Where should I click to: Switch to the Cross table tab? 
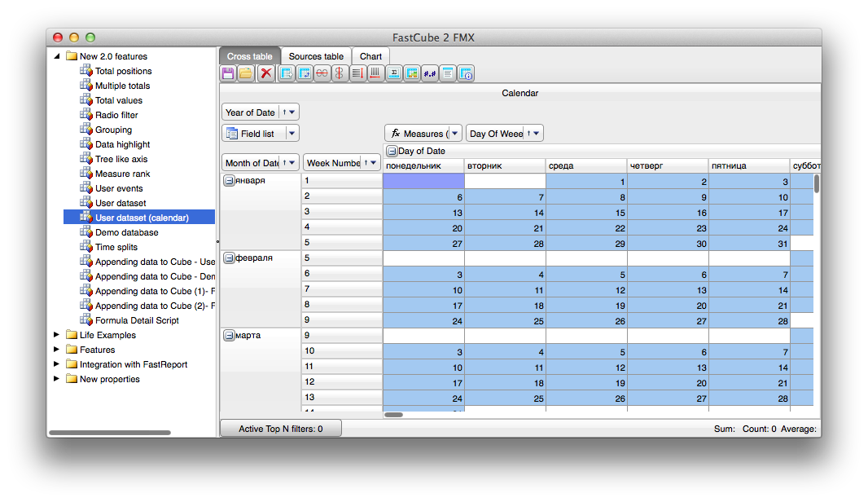[250, 56]
